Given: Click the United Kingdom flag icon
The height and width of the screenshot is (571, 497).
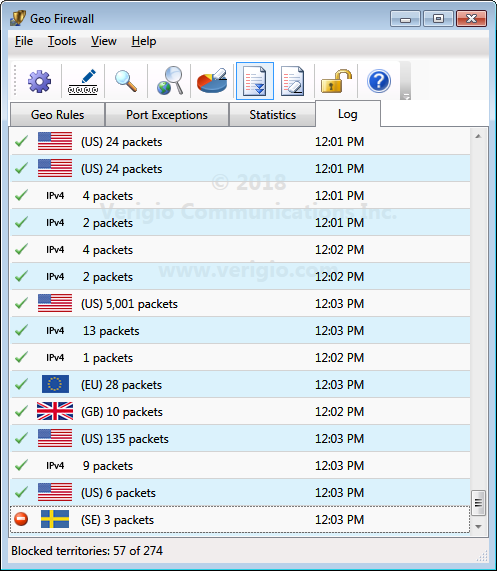Looking at the screenshot, I should click(55, 411).
